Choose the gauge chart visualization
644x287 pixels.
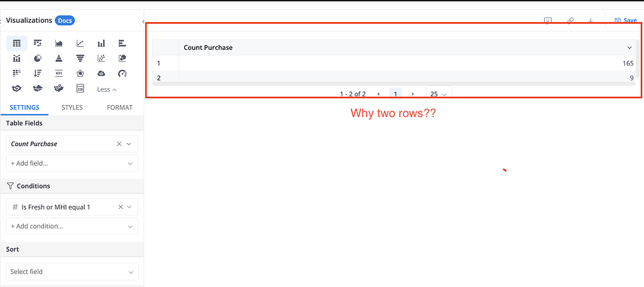[x=122, y=73]
